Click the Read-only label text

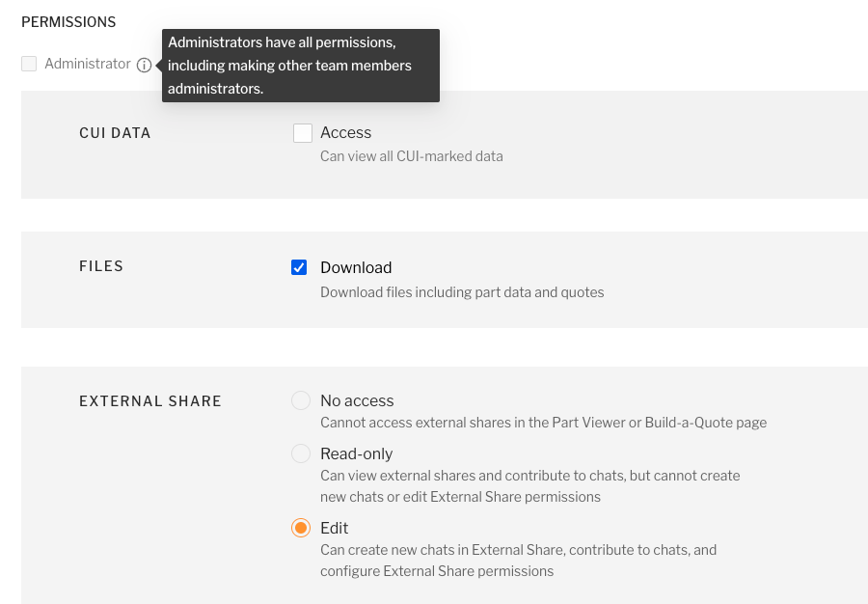point(356,453)
